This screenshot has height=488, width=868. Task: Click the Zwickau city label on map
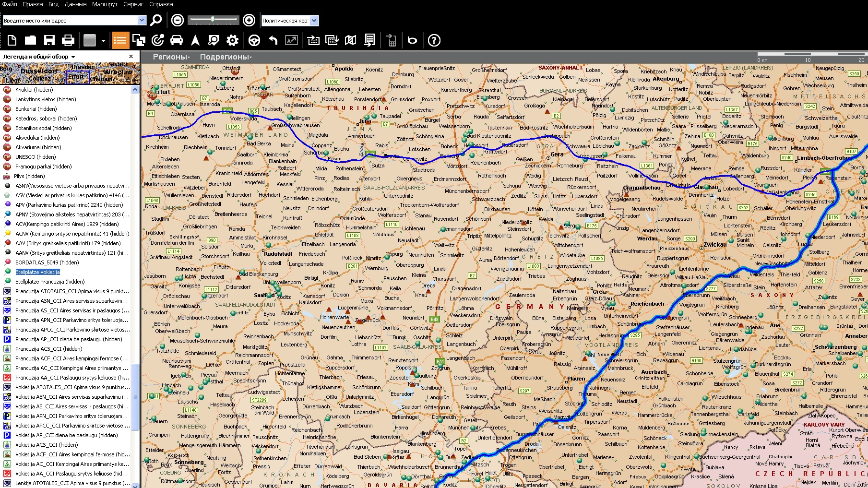click(715, 244)
